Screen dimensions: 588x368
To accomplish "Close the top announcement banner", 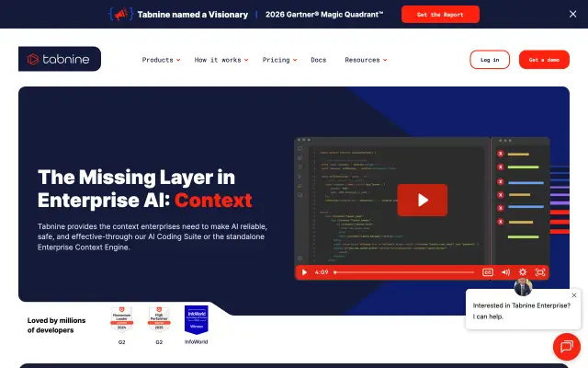I will coord(572,14).
